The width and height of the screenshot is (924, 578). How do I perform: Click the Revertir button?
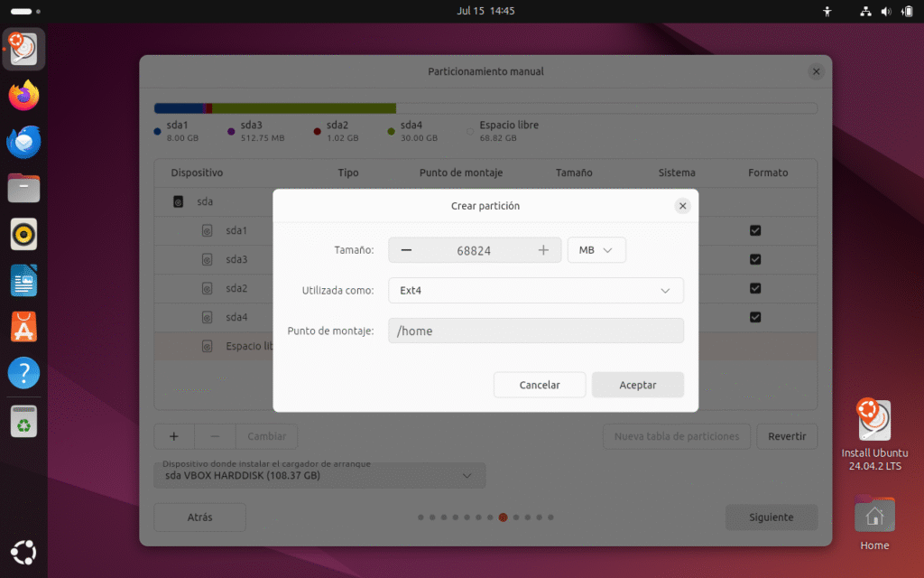pos(787,436)
